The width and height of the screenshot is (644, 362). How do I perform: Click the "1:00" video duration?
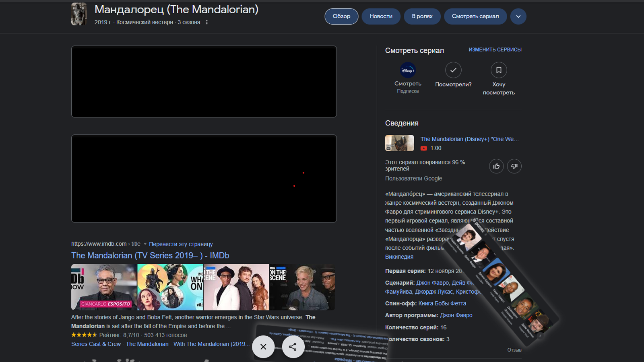[x=436, y=148]
